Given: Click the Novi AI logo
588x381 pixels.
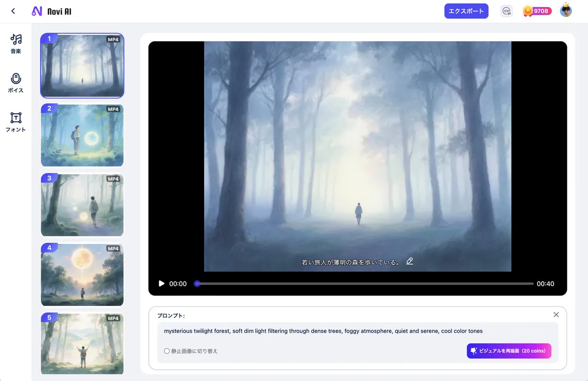Looking at the screenshot, I should tap(51, 11).
